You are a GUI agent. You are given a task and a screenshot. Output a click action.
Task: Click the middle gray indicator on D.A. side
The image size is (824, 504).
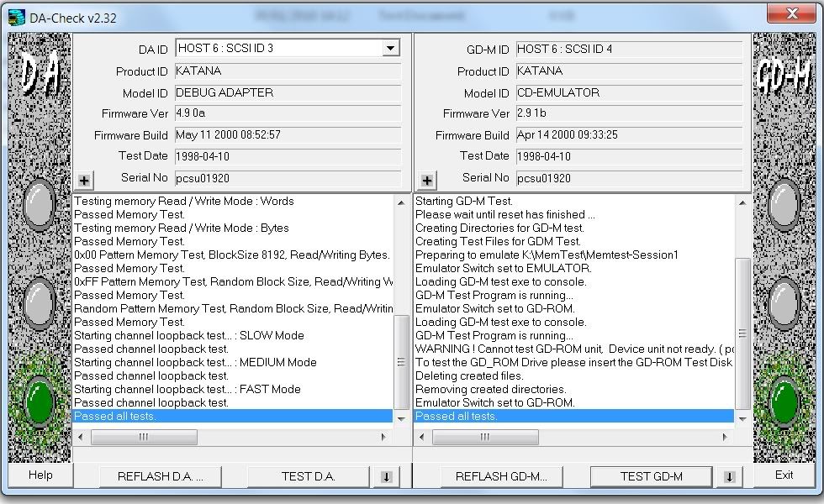(x=40, y=303)
